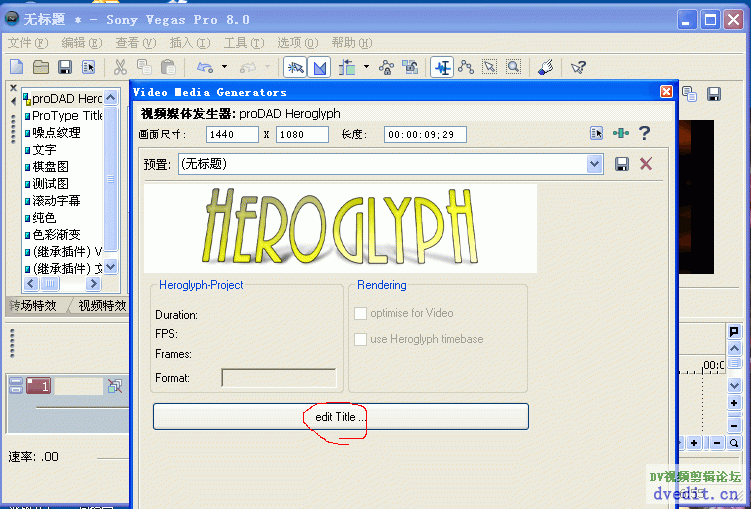
Task: Select the Normal edit tool
Action: (x=442, y=67)
